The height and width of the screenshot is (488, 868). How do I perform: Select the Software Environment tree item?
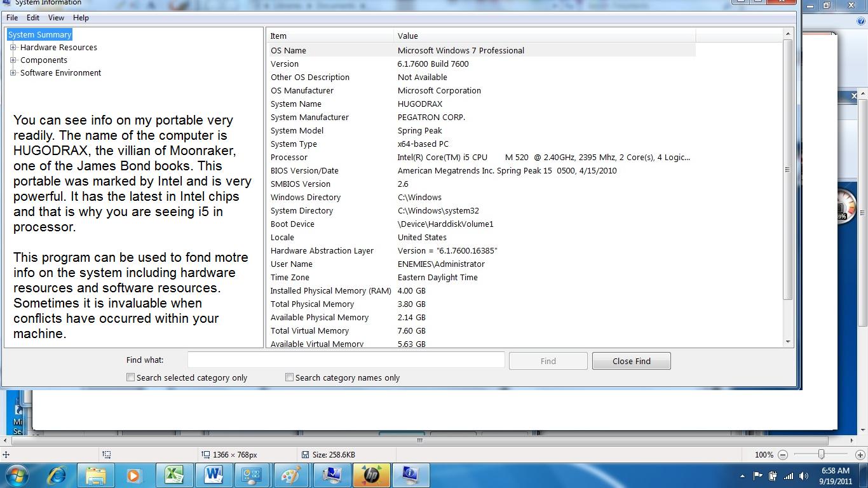pos(60,72)
